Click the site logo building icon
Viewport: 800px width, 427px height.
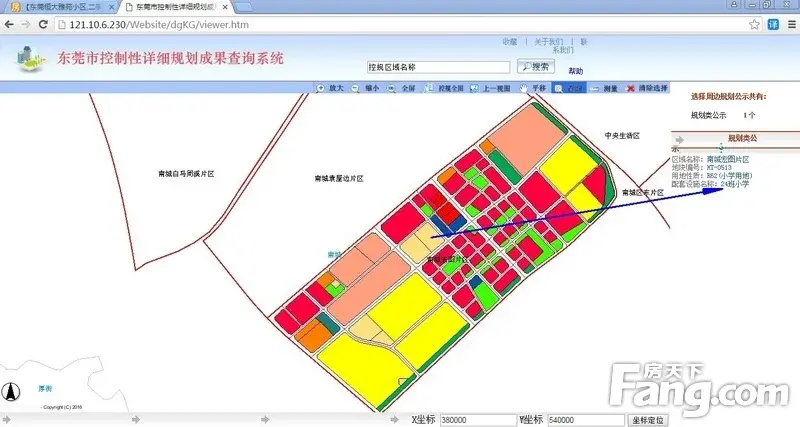[30, 59]
